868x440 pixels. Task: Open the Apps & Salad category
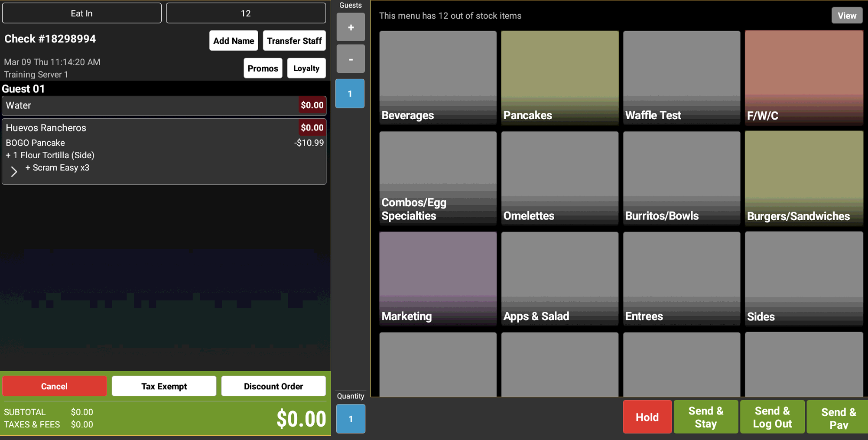pyautogui.click(x=560, y=279)
